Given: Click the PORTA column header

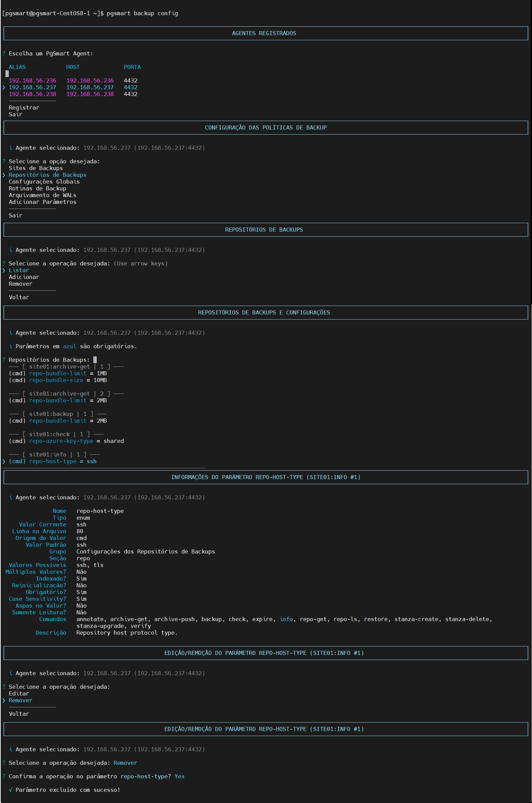Looking at the screenshot, I should tap(132, 67).
